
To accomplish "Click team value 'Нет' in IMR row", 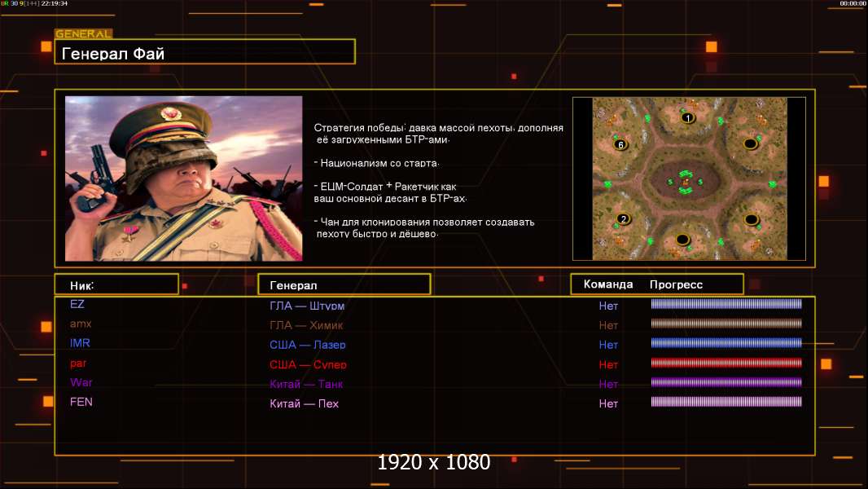I will click(x=608, y=345).
